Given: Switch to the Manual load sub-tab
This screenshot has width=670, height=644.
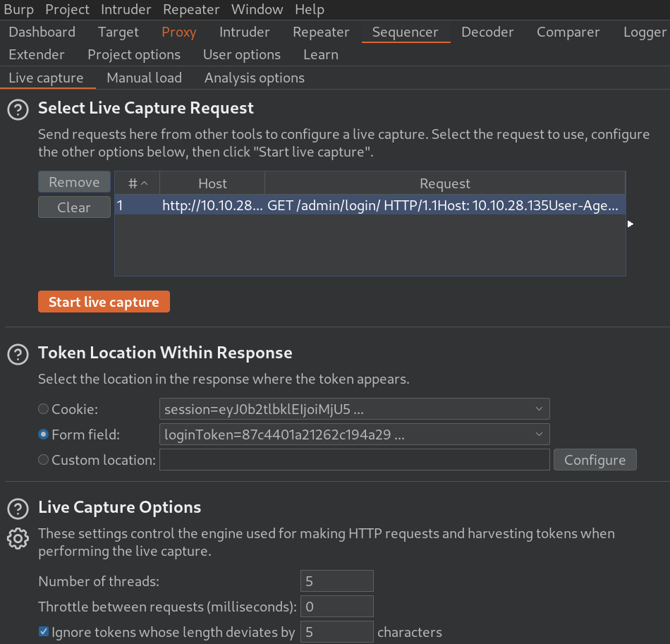Looking at the screenshot, I should pyautogui.click(x=145, y=78).
